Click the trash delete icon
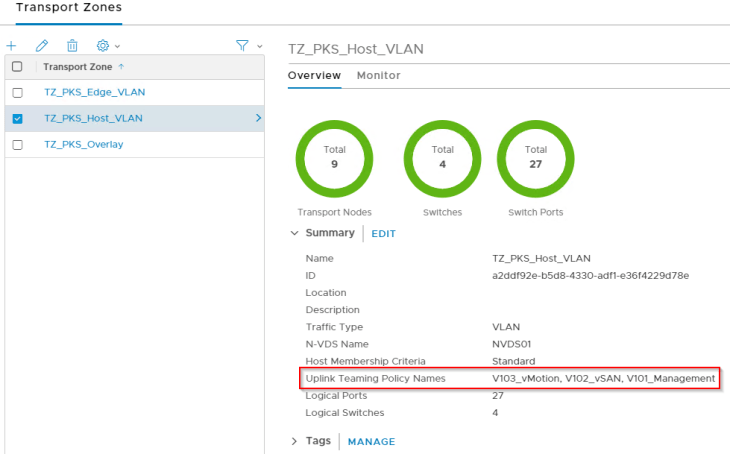 click(72, 46)
